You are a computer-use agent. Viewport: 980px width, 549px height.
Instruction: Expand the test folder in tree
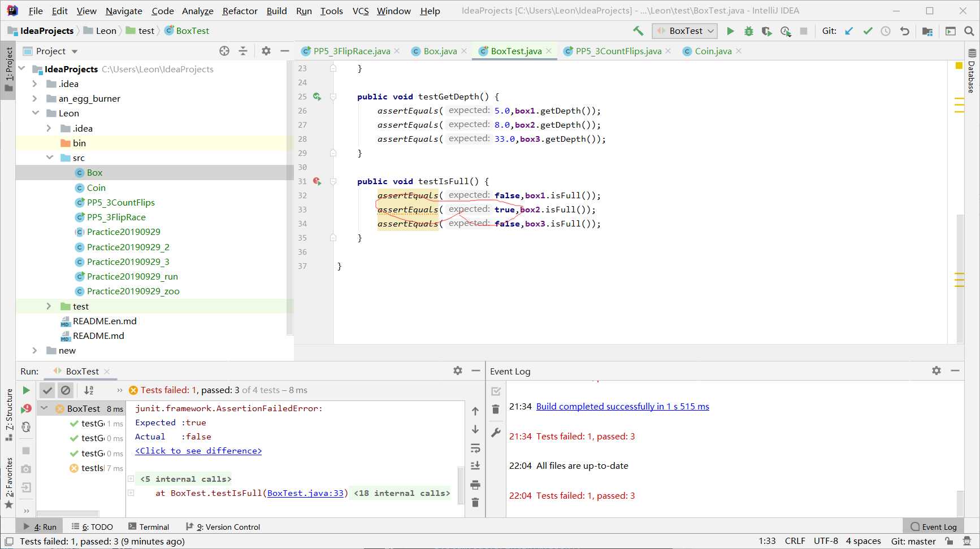pyautogui.click(x=50, y=306)
